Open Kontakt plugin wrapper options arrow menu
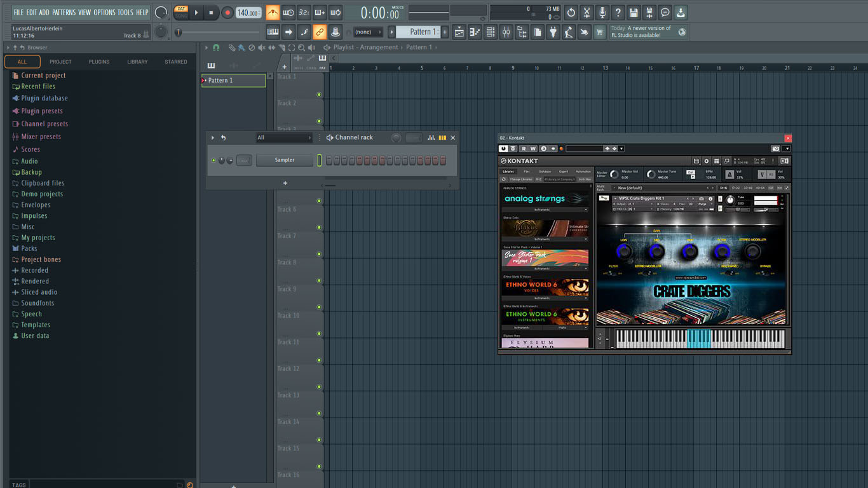 click(x=787, y=149)
